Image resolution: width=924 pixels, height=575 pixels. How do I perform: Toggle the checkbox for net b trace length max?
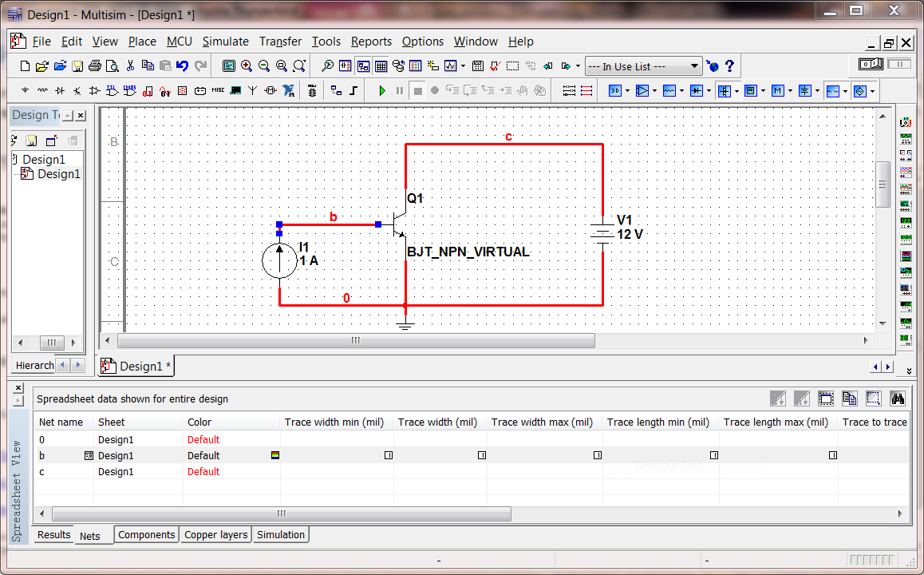pos(833,455)
